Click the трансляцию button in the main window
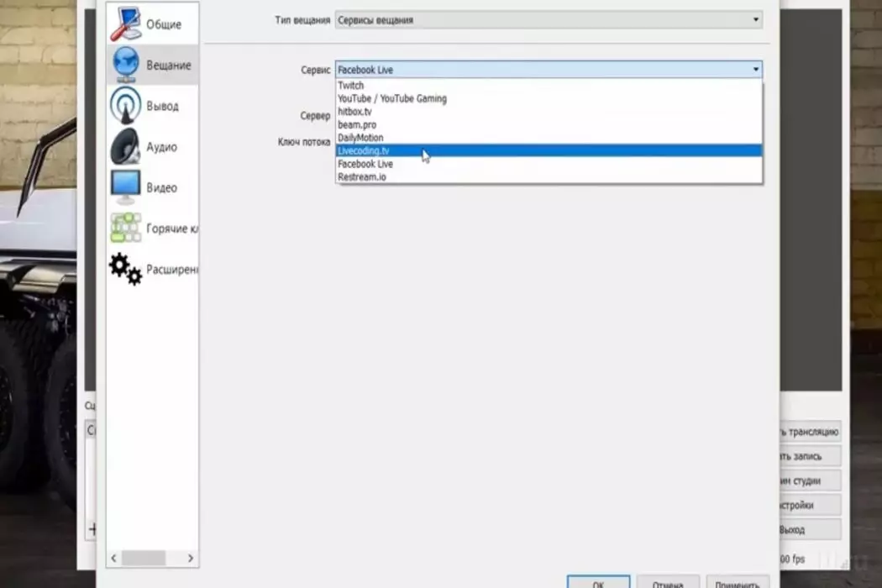This screenshot has height=588, width=882. pos(810,432)
